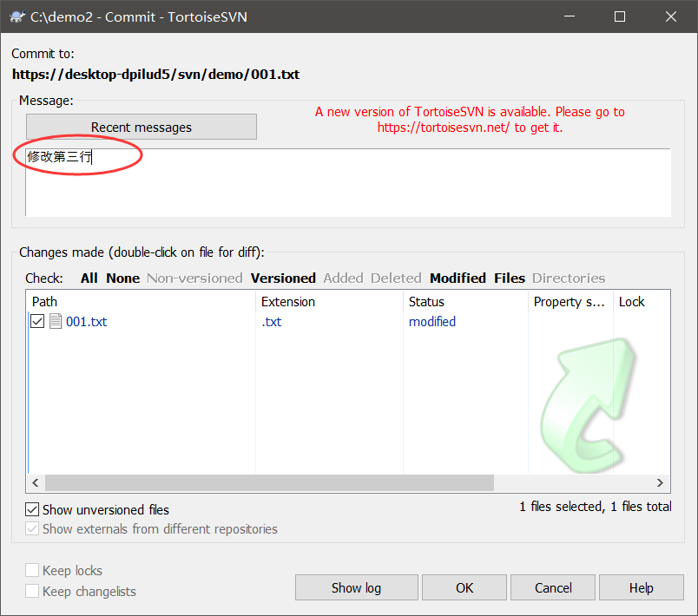This screenshot has height=616, width=698.
Task: Check Versioned files link
Action: [283, 278]
